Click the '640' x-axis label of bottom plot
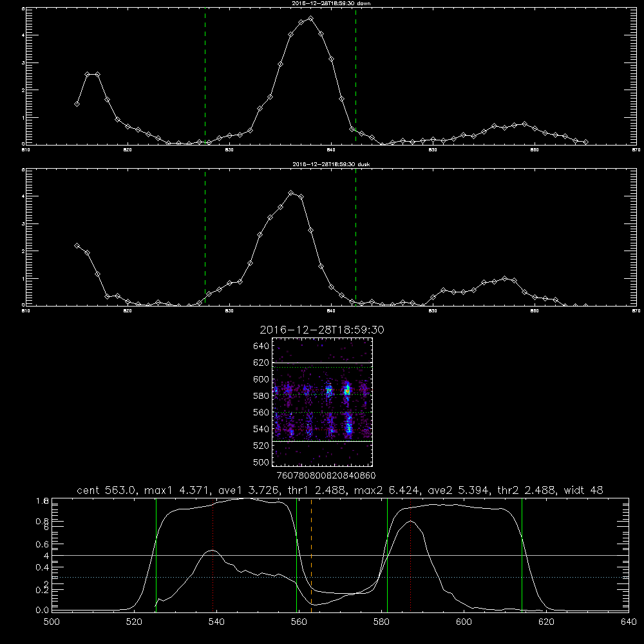Image resolution: width=644 pixels, height=644 pixels. [x=629, y=622]
